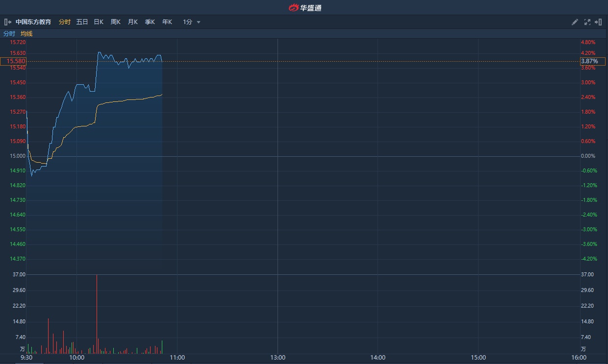Toggle the 分时 price line legend
608x364 pixels.
[9, 34]
